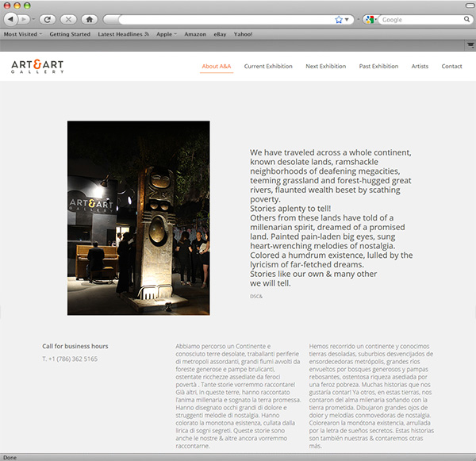Open the Past Exhibition page

(x=378, y=67)
